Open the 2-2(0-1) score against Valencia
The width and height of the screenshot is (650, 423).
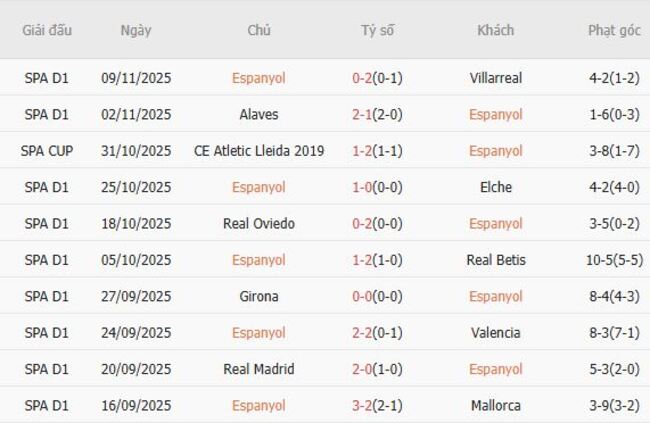pyautogui.click(x=377, y=333)
